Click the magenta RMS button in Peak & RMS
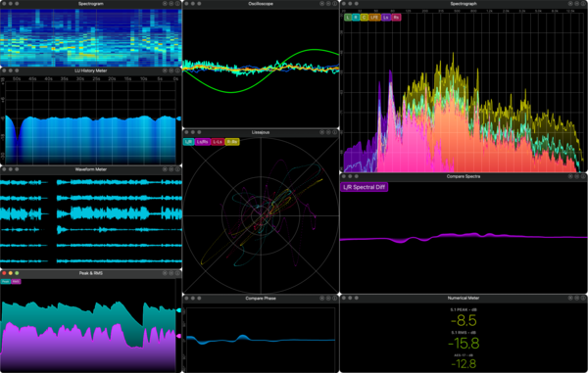 coord(16,281)
